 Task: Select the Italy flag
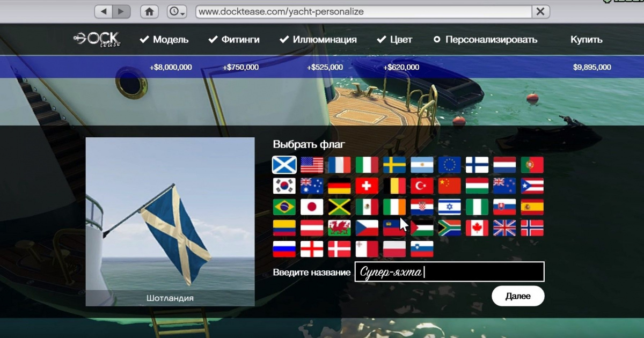tap(367, 165)
